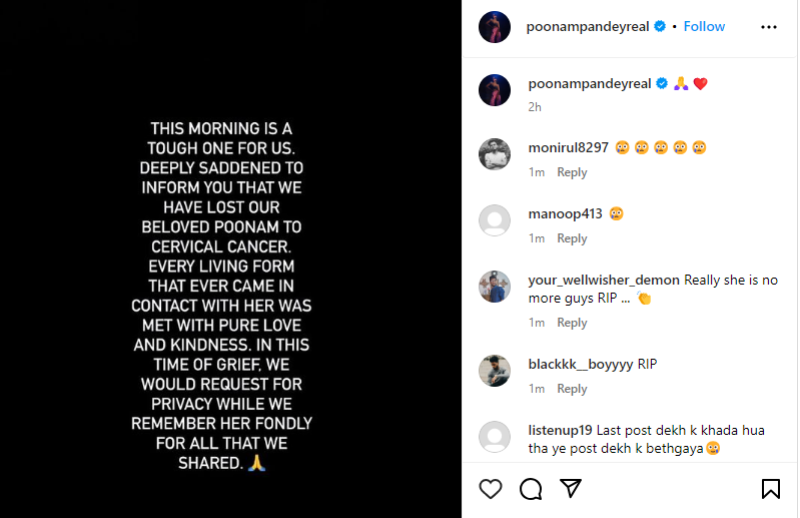
Task: Reply to manoop413's comment
Action: click(x=572, y=239)
